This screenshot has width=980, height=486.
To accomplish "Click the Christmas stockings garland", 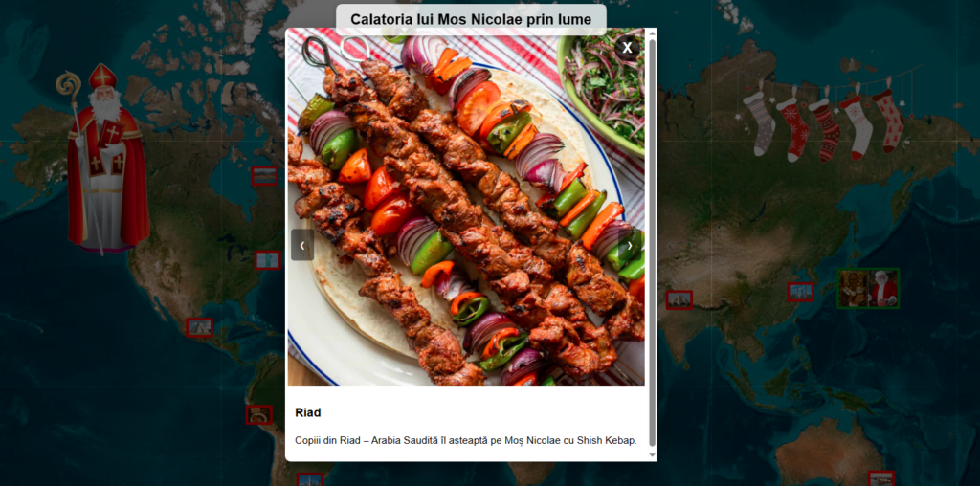I will [x=823, y=120].
